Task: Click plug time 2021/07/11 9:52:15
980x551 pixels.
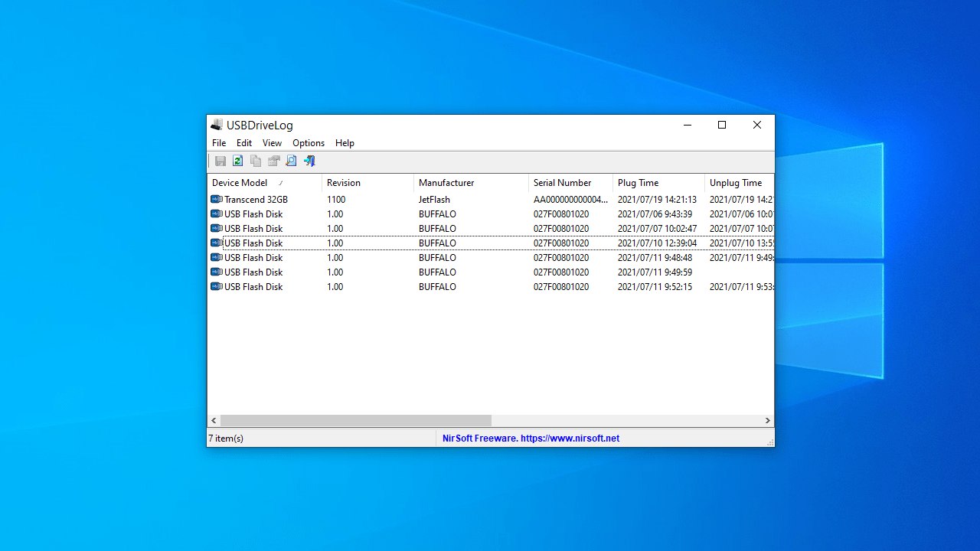Action: coord(655,287)
